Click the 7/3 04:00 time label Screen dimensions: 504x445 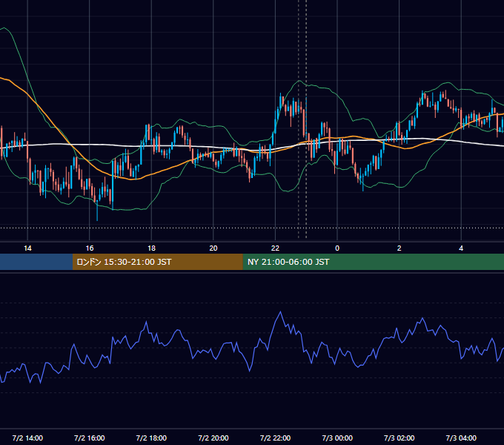click(461, 438)
